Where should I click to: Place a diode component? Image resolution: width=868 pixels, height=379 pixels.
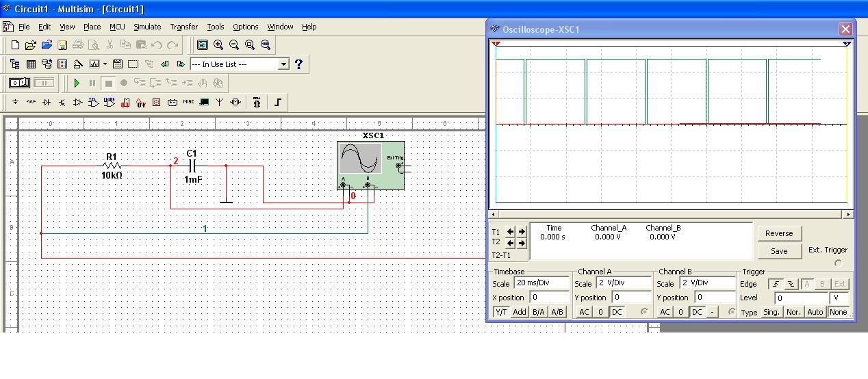47,103
